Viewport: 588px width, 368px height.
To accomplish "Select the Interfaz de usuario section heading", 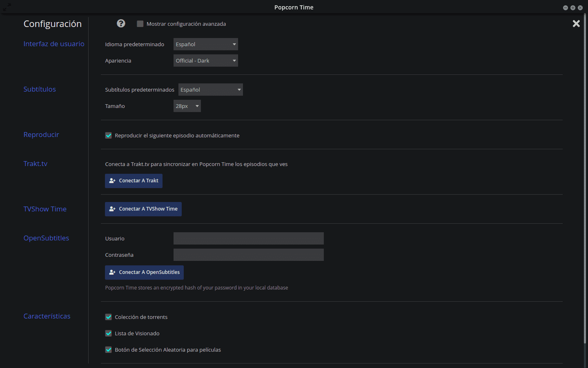I will click(54, 44).
